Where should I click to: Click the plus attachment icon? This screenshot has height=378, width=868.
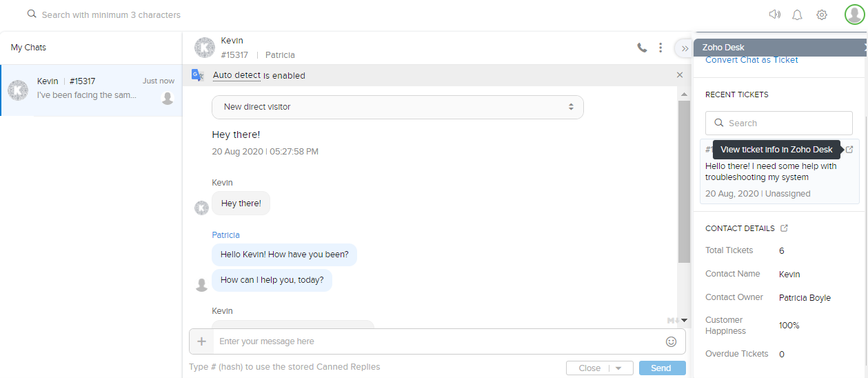[x=202, y=341]
